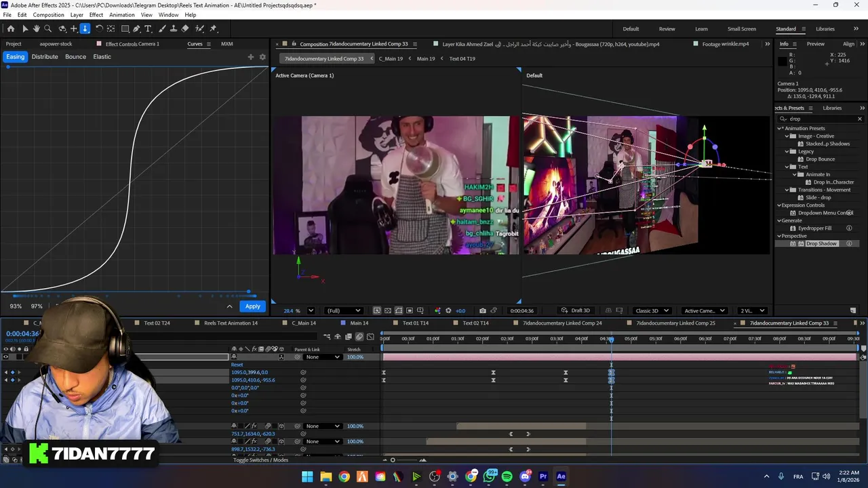Toggle mask and shape path visibility
The image size is (868, 488).
pyautogui.click(x=399, y=310)
